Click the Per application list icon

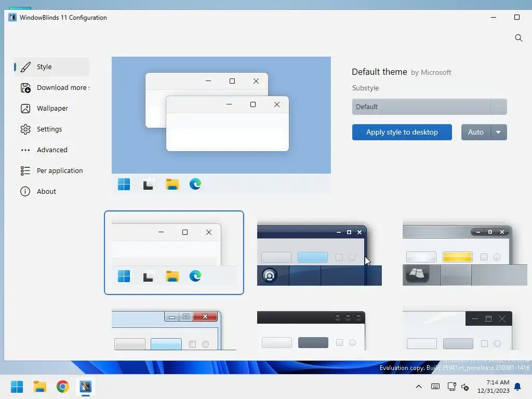point(25,170)
